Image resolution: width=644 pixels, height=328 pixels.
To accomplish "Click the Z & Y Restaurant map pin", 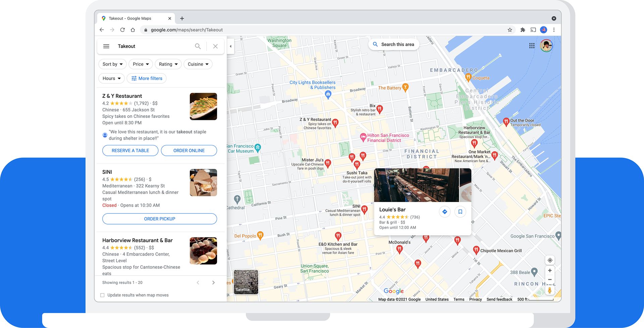I will coord(335,123).
